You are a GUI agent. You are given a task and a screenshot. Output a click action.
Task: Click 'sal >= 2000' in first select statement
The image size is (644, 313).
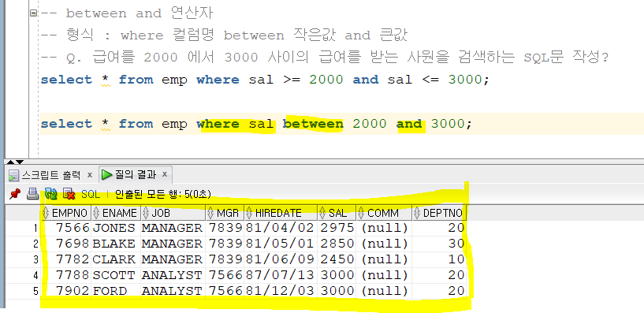click(296, 80)
